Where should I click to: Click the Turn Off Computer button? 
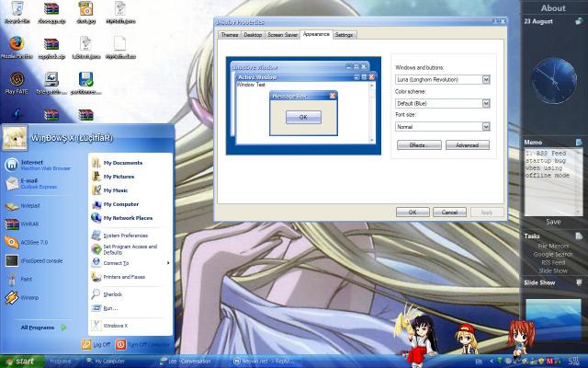(142, 344)
